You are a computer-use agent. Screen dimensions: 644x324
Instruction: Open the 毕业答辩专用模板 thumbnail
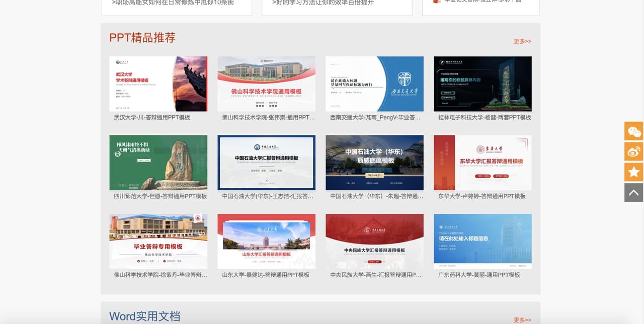pyautogui.click(x=158, y=241)
